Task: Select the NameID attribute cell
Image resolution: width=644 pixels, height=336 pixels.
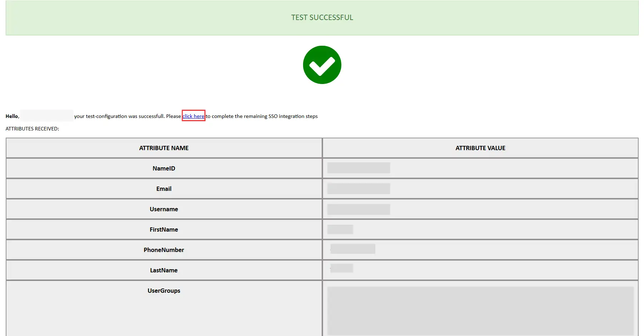Action: 164,168
